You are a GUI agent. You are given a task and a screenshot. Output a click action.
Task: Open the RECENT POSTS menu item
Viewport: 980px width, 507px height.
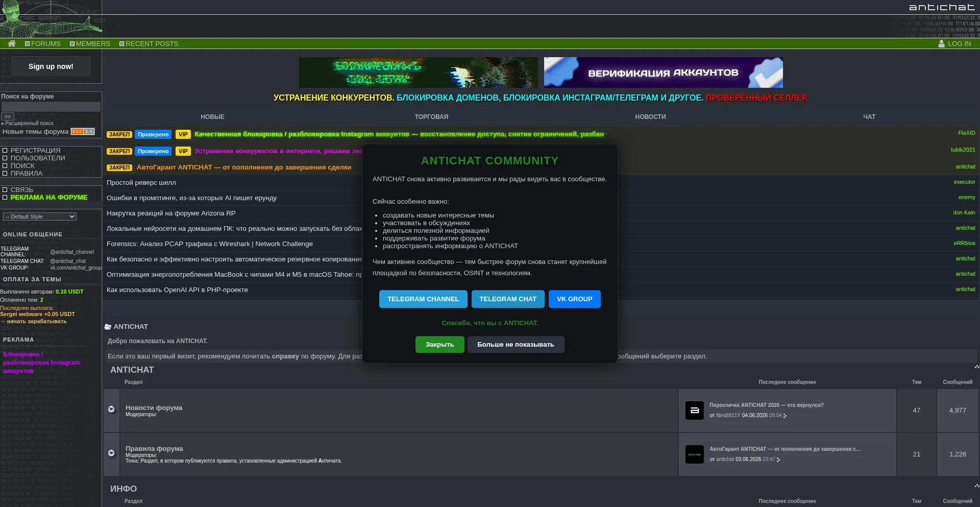point(149,43)
